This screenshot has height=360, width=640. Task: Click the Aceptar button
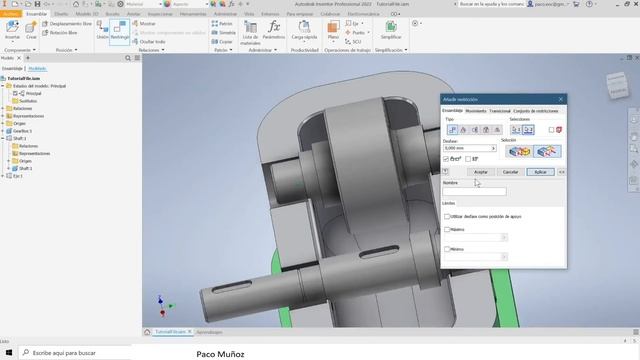click(x=481, y=172)
